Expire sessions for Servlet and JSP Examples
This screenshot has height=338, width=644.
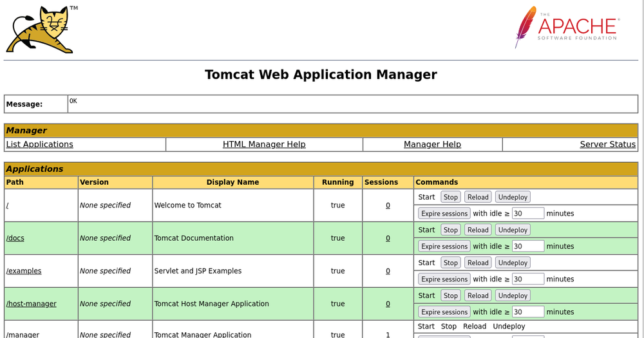[x=444, y=279]
